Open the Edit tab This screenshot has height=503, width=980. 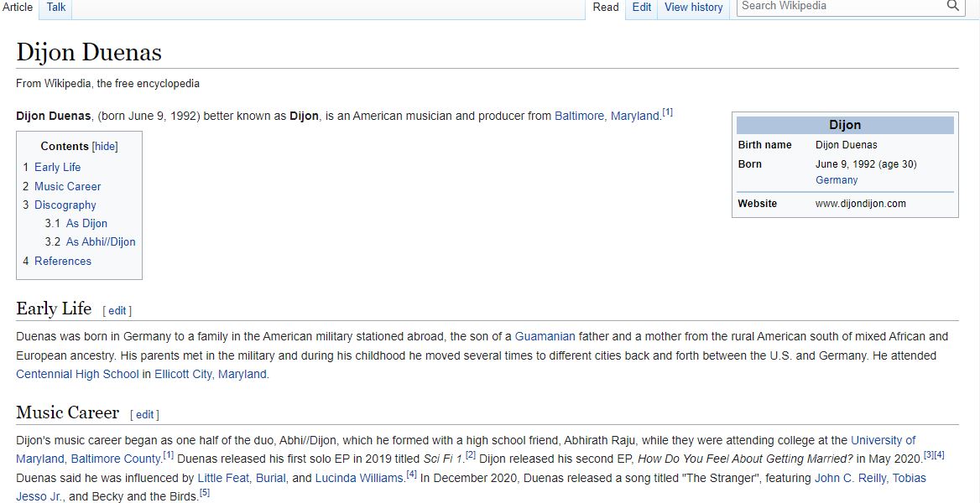coord(640,7)
